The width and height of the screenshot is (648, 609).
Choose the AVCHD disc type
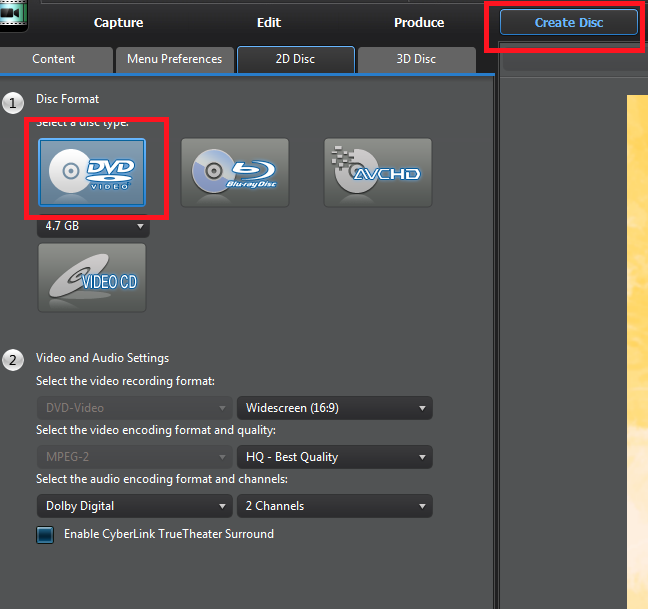(x=378, y=172)
